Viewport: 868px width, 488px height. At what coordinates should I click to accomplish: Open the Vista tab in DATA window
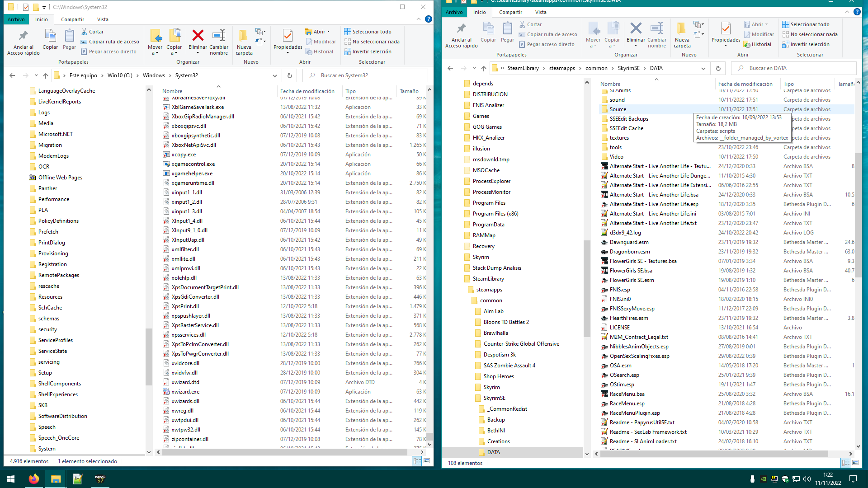coord(541,12)
